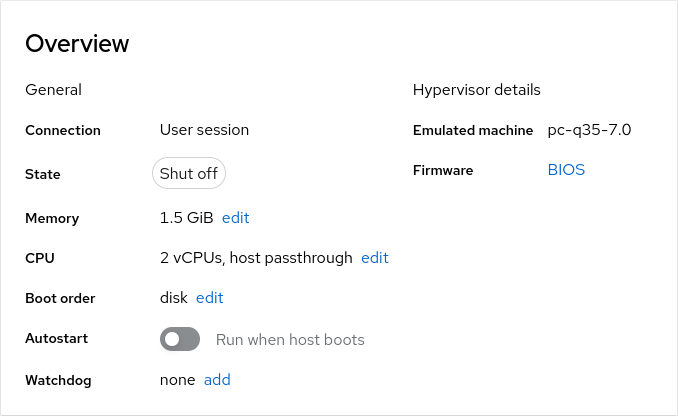Image resolution: width=678 pixels, height=416 pixels.
Task: Enable the Autostart switch
Action: [x=180, y=340]
